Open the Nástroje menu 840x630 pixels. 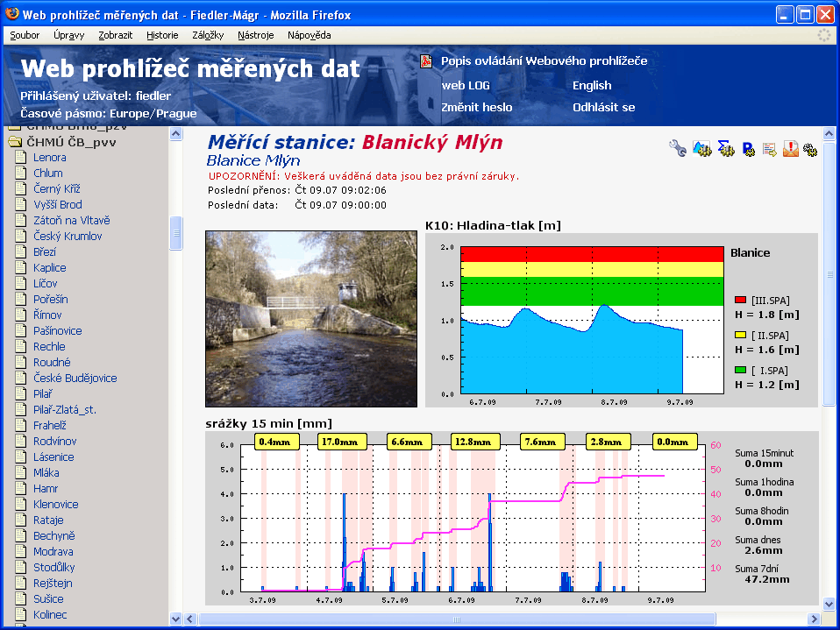255,35
